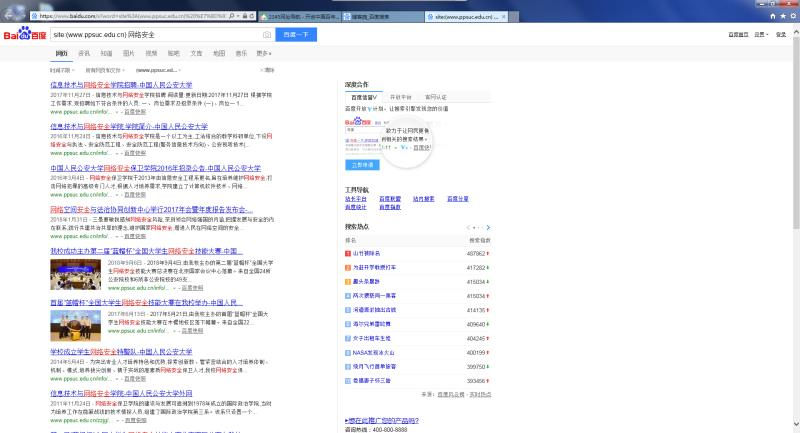This screenshot has width=800, height=433.
Task: Open result 学校成立学生网络安全特警队
Action: (x=121, y=352)
